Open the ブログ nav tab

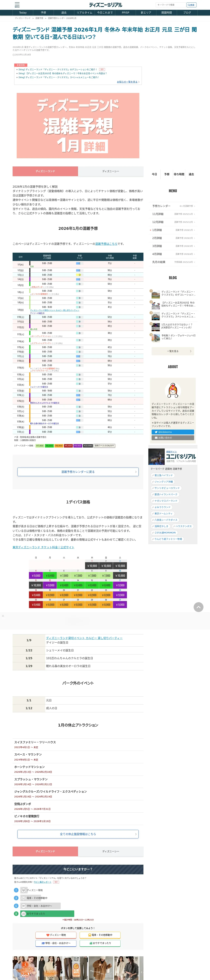tap(187, 13)
